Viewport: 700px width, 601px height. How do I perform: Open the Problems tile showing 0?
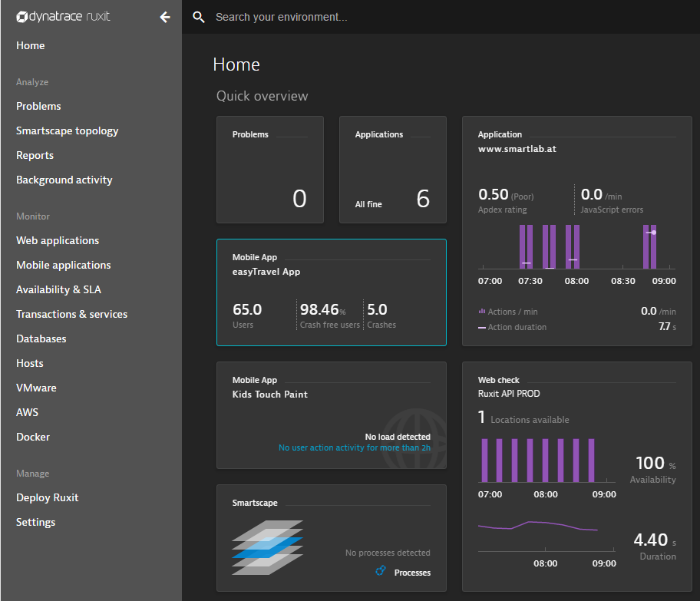pyautogui.click(x=270, y=170)
